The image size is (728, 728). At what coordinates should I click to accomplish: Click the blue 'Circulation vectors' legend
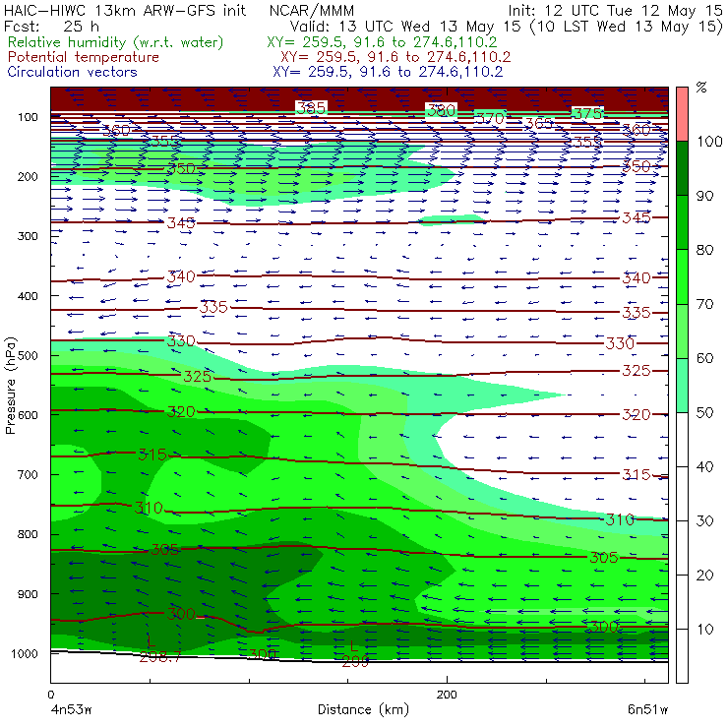click(x=72, y=72)
